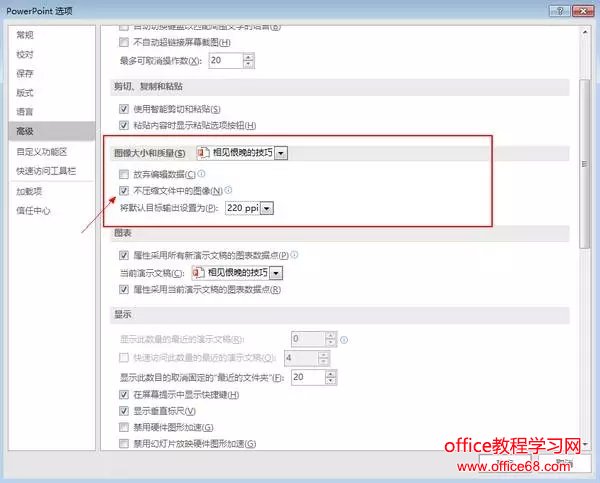Click info icon beside 不压缩文件中的图像
This screenshot has width=600, height=483.
pos(228,190)
